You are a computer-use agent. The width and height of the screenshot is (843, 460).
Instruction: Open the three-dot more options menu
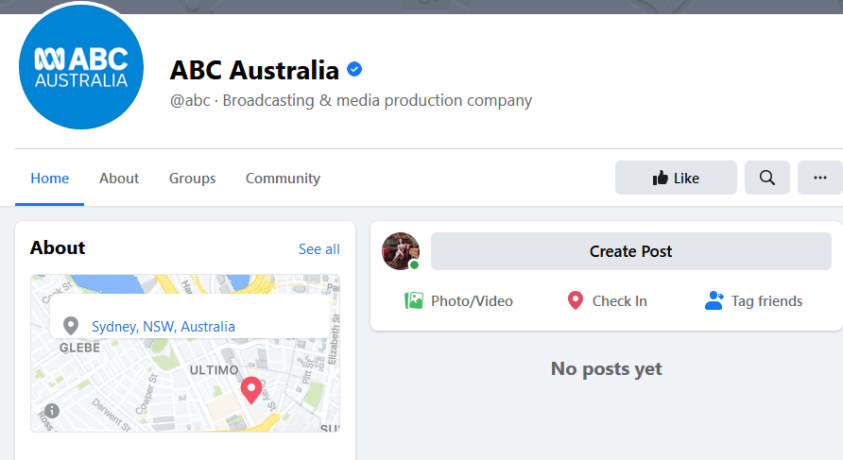tap(820, 178)
